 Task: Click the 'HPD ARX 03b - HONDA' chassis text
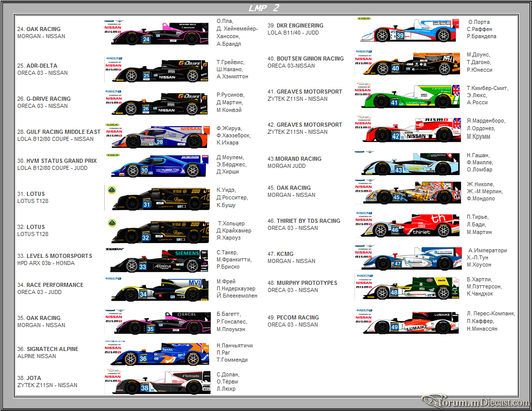pyautogui.click(x=46, y=263)
